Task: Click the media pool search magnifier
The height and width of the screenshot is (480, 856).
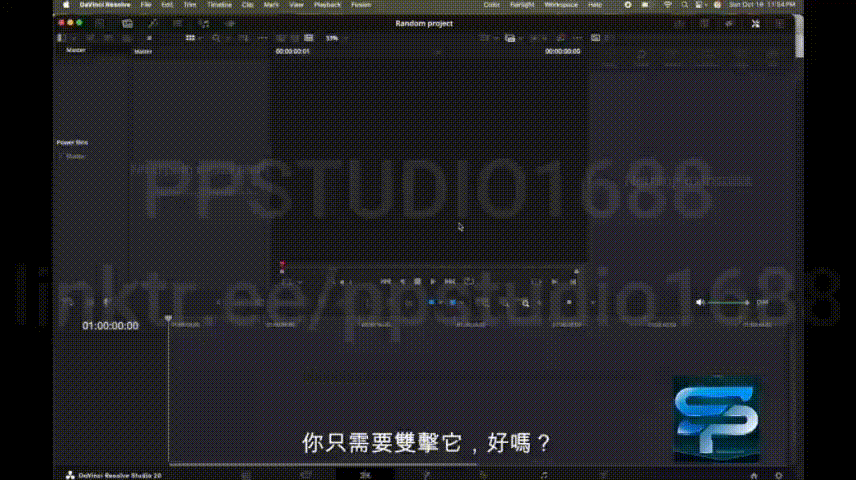Action: click(216, 38)
